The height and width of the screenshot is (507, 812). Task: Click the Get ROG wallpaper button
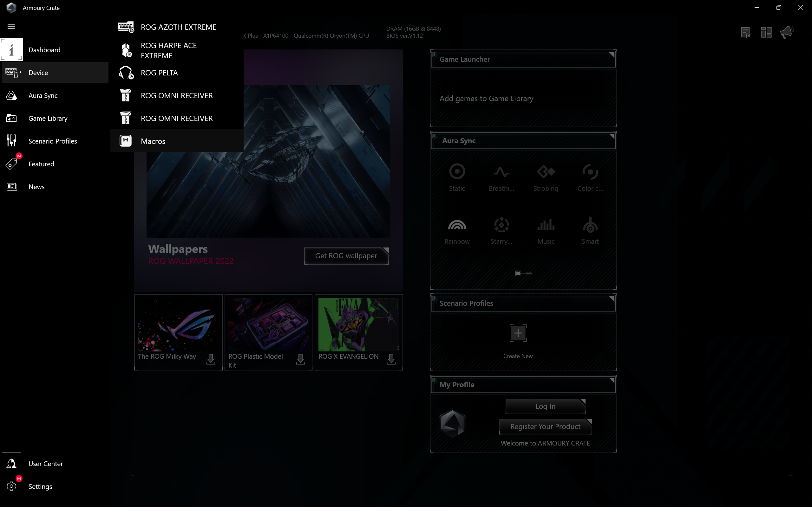point(346,256)
